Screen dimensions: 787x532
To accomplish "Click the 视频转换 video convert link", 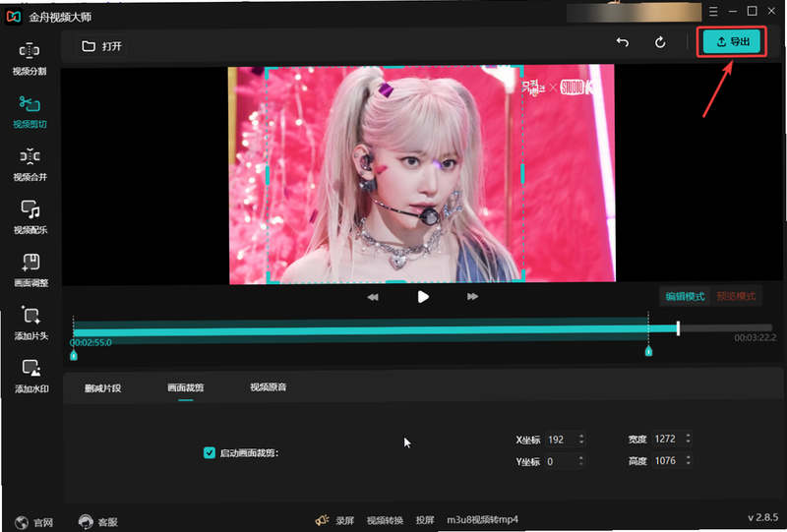I will (385, 520).
